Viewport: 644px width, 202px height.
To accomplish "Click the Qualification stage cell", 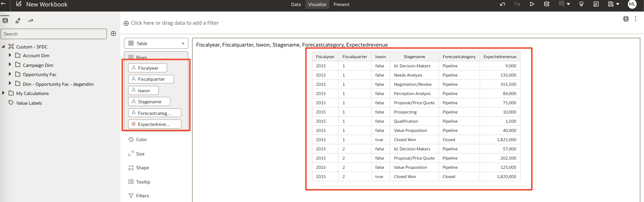I will pyautogui.click(x=414, y=121).
